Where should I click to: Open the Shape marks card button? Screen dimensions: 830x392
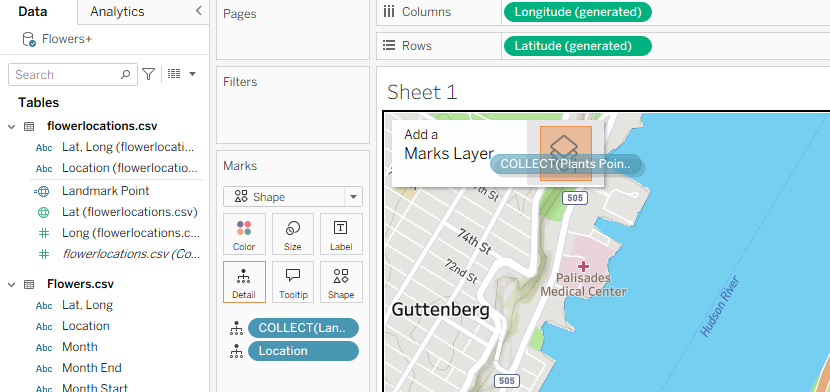(x=341, y=282)
